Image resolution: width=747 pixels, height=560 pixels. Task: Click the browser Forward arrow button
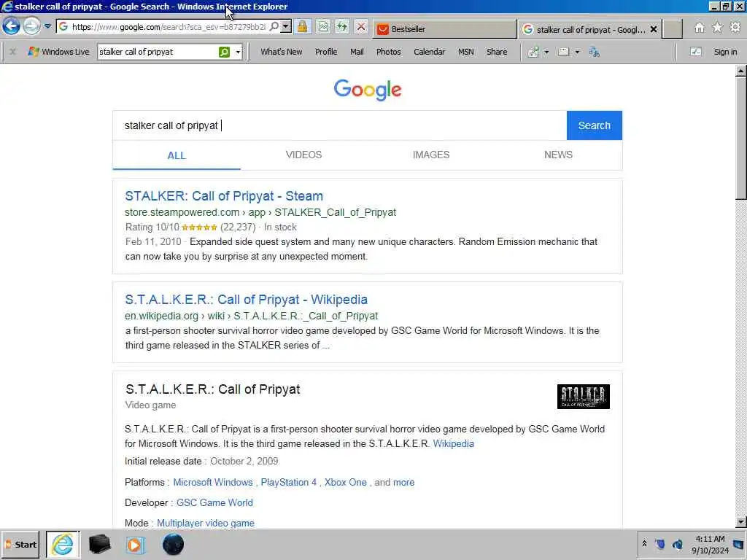[32, 26]
